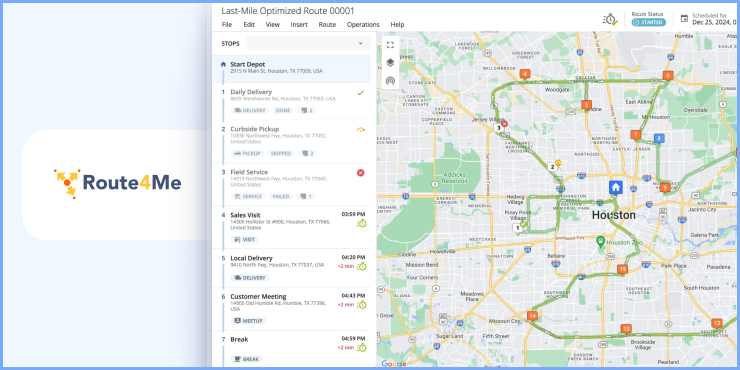Click orange map marker 6
The width and height of the screenshot is (740, 370).
tap(667, 75)
